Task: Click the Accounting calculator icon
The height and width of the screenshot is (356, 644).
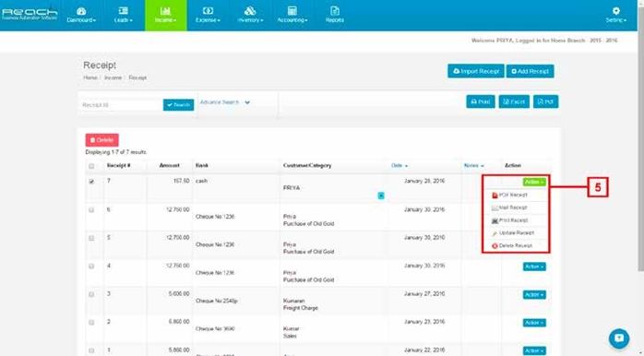Action: click(x=292, y=11)
